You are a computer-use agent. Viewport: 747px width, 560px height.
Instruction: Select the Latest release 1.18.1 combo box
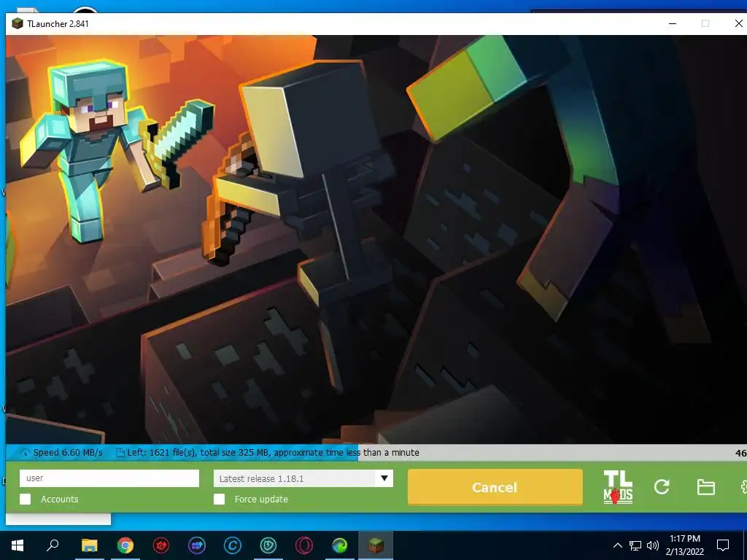tap(303, 478)
